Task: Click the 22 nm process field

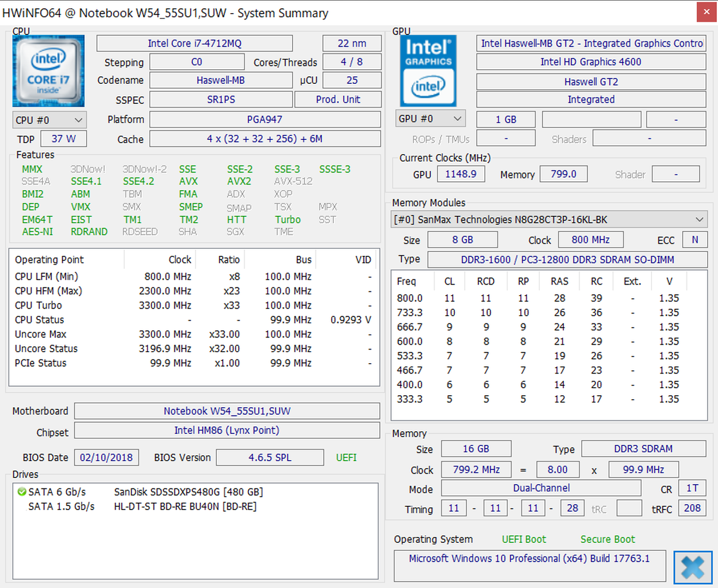Action: pos(352,44)
